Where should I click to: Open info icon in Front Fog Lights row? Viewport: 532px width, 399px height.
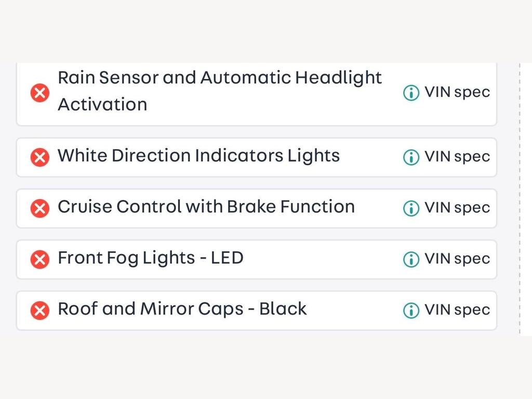click(x=411, y=260)
